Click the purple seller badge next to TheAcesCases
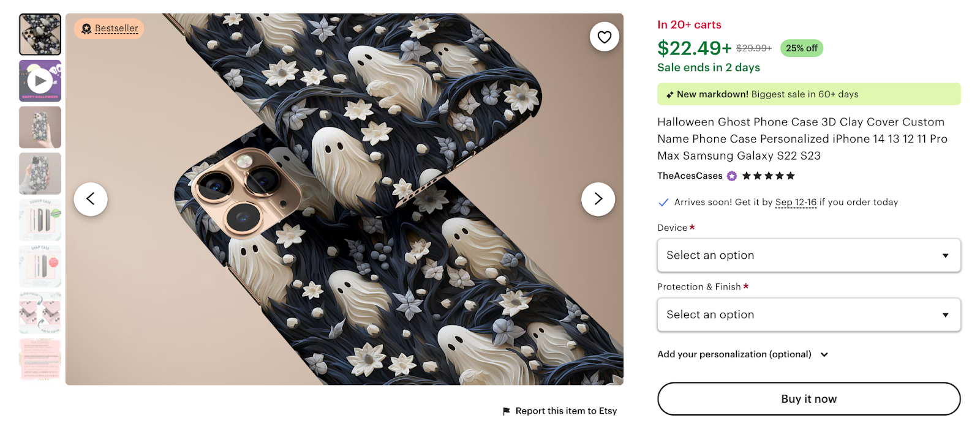Screen dimensions: 980x421 tap(730, 176)
